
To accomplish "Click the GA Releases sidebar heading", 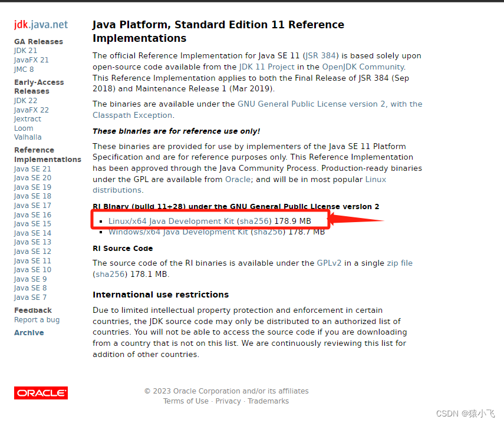I will tap(38, 41).
